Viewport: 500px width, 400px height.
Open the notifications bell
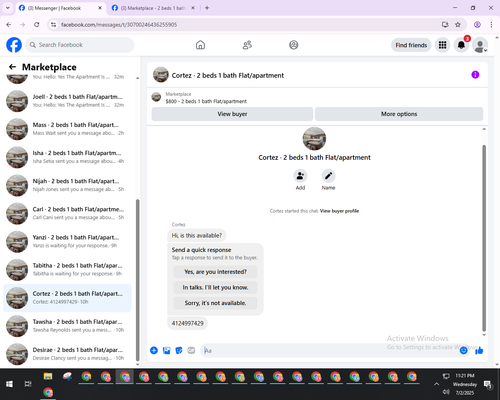461,45
